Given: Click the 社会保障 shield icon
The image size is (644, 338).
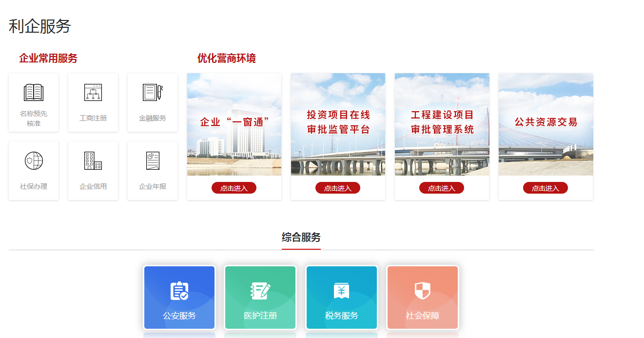Looking at the screenshot, I should pyautogui.click(x=423, y=291).
